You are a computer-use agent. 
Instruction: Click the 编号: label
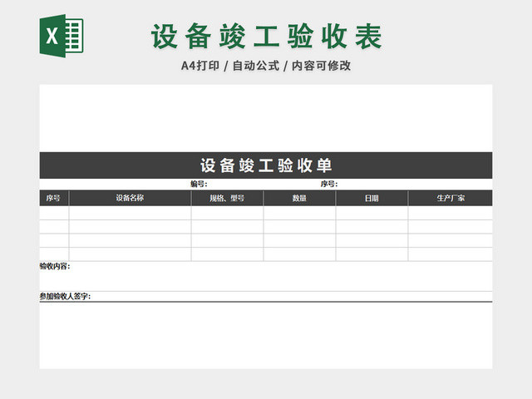[x=199, y=184]
